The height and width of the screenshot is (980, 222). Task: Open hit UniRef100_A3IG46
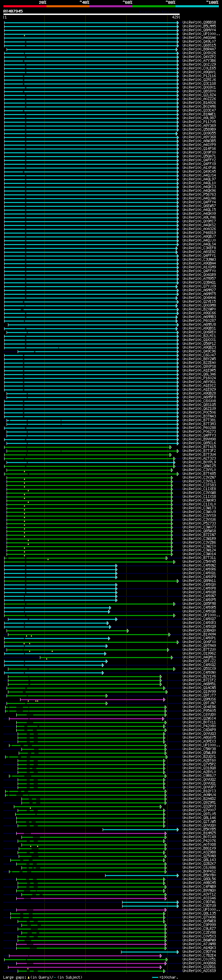199,898
